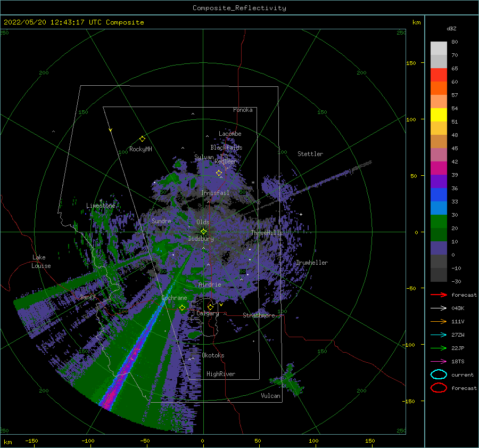Click the yellow diamond marker above Calgary

pyautogui.click(x=210, y=307)
